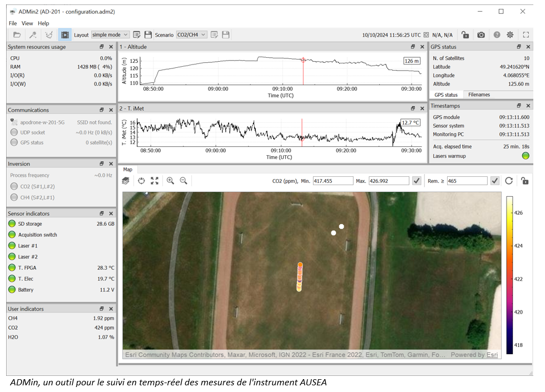Click the SD storage green status light
The width and height of the screenshot is (545, 392).
pos(12,224)
